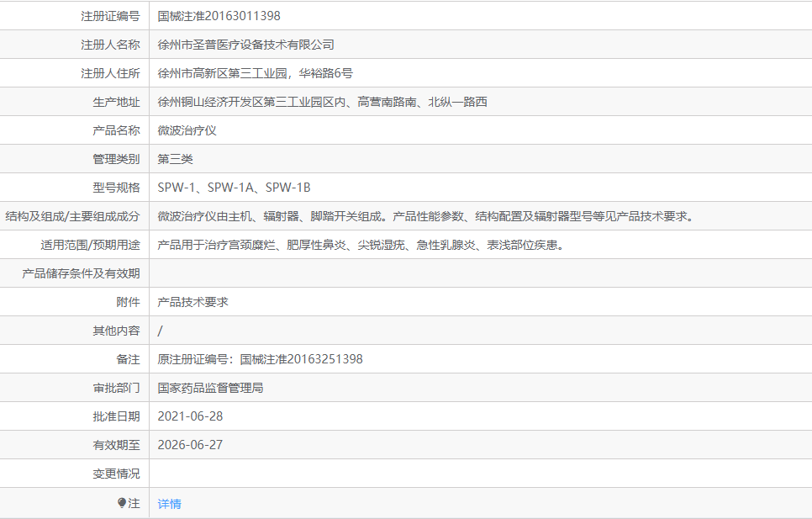This screenshot has height=519, width=812.
Task: Click the 审批部门 label
Action: [116, 388]
